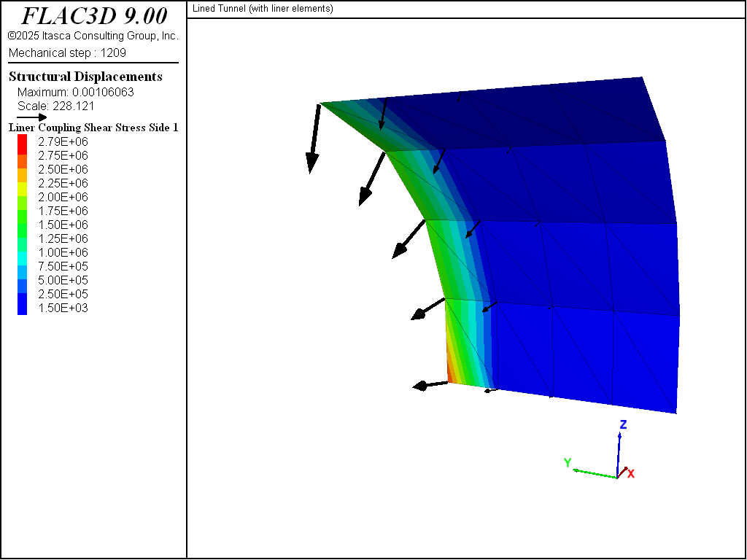Click the displacement arrow at the bottom liner corner
The width and height of the screenshot is (747, 560).
point(430,385)
